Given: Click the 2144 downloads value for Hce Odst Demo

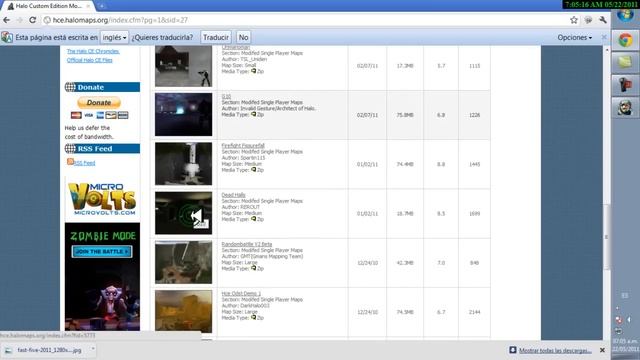Looking at the screenshot, I should [x=474, y=312].
